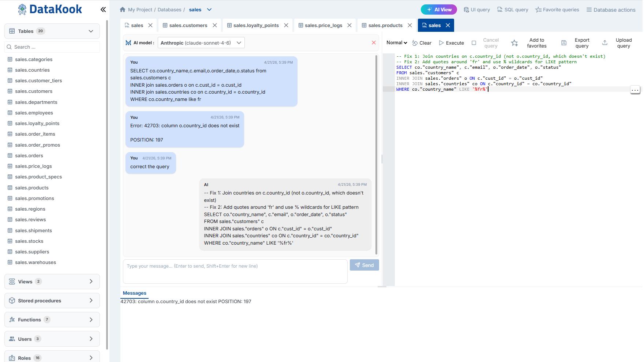Click the Export query save icon
This screenshot has height=362, width=644.
click(x=564, y=43)
